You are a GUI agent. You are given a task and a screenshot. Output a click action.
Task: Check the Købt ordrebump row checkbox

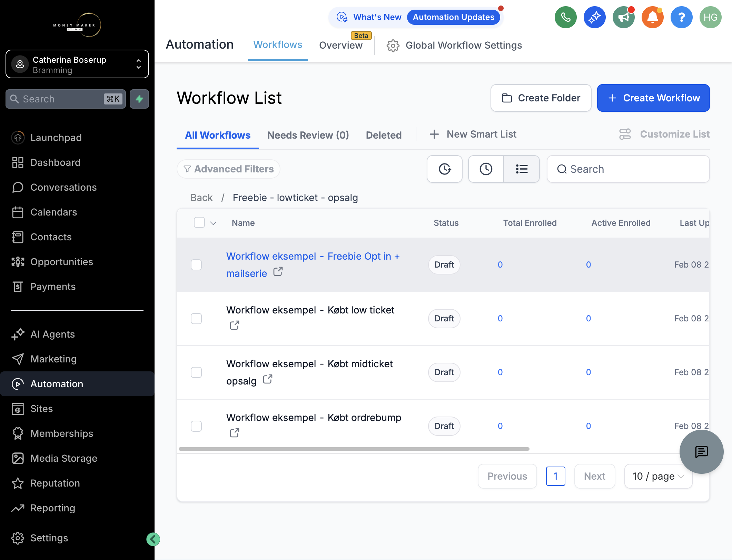196,426
